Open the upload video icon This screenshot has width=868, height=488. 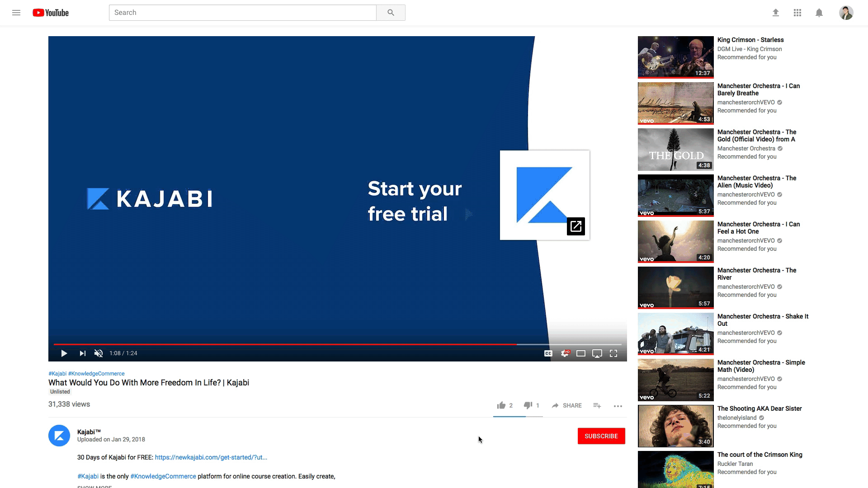tap(776, 13)
